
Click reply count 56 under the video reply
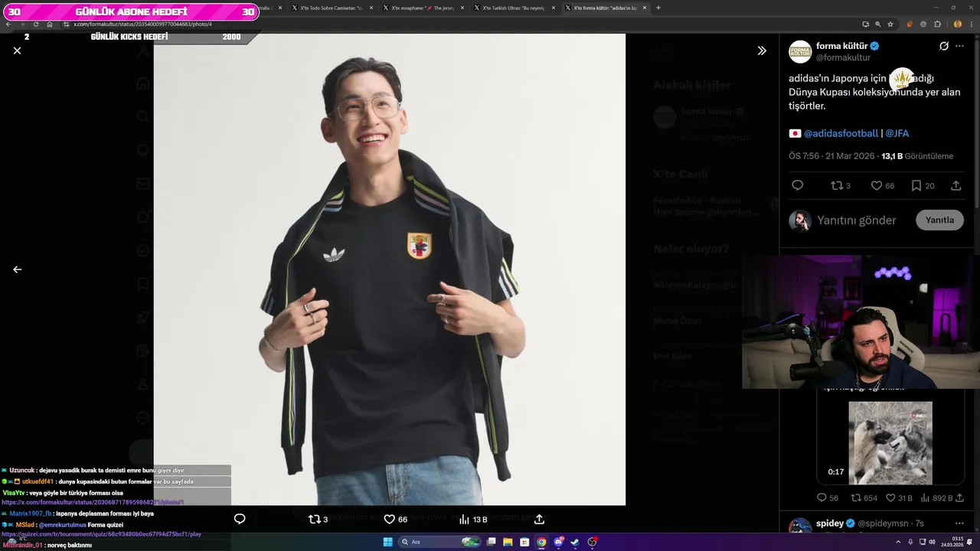828,498
